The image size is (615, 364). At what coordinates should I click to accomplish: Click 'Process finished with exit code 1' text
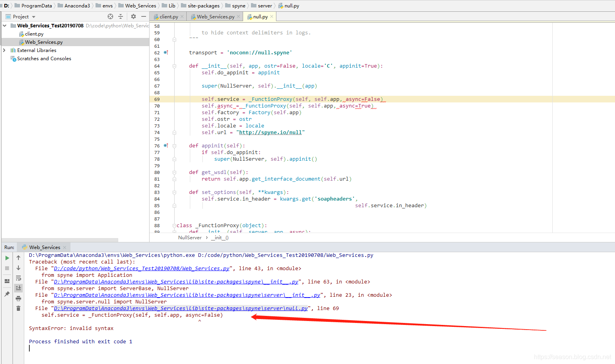pyautogui.click(x=81, y=342)
